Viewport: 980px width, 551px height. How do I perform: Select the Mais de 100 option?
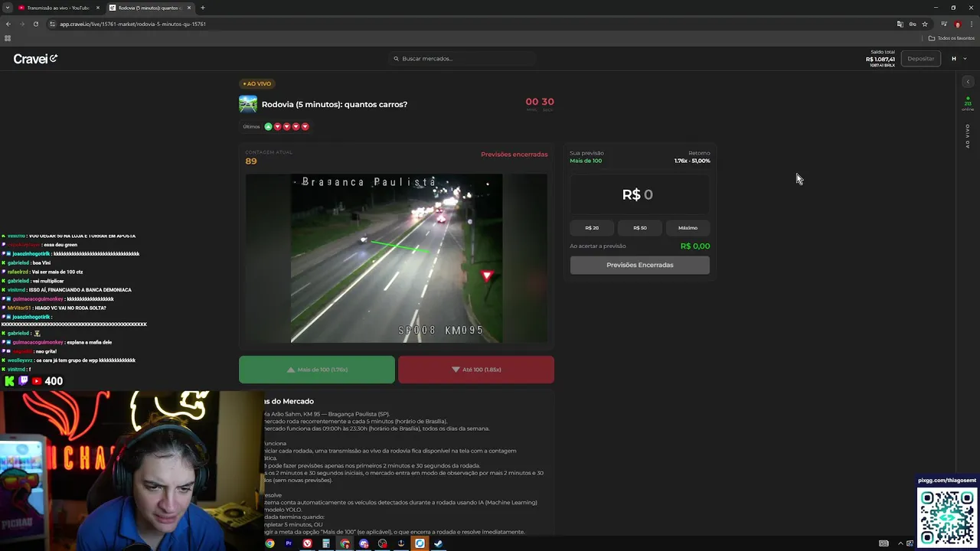(317, 370)
